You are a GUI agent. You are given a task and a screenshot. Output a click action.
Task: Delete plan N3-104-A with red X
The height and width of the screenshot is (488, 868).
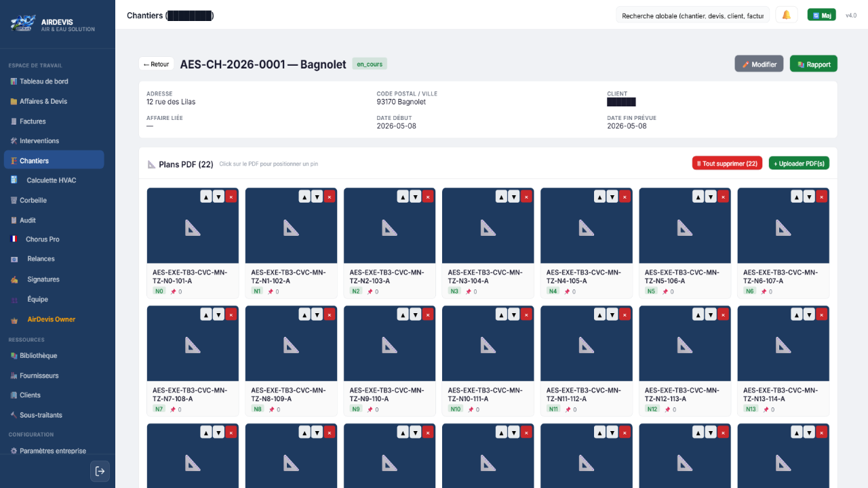point(526,197)
